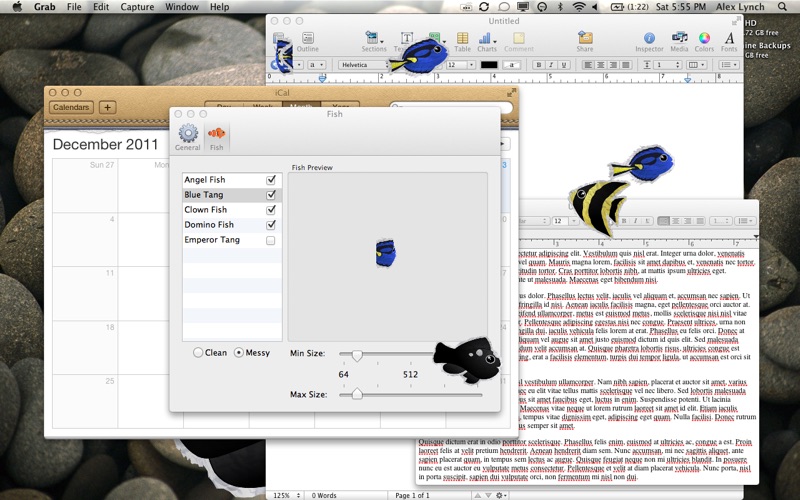
Task: Click the Outline toolbar icon
Action: [308, 40]
